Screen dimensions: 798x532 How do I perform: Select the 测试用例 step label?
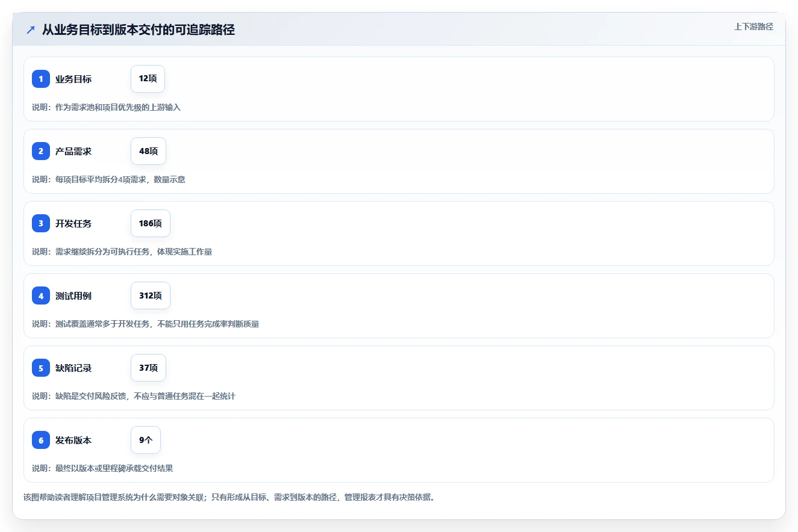click(x=73, y=295)
